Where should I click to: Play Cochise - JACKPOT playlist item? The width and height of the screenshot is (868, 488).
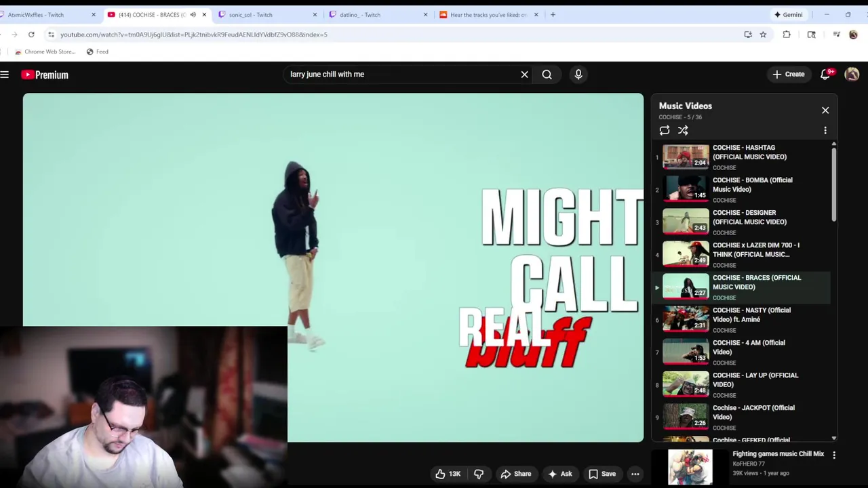point(741,417)
